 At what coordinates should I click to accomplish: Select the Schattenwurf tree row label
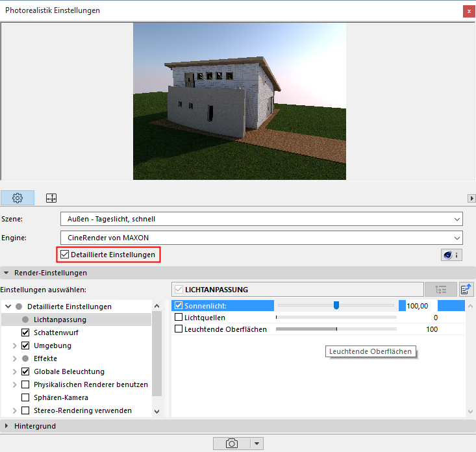[56, 333]
